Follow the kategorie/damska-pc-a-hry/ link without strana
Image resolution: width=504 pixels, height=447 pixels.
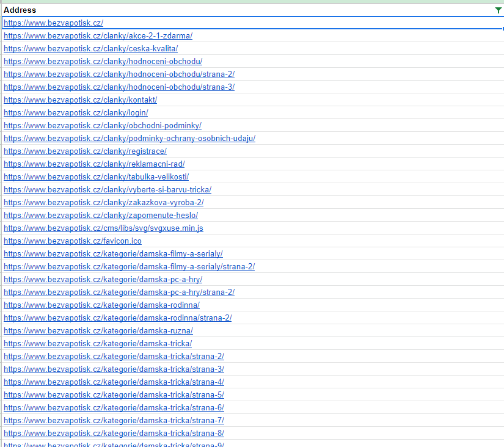103,280
